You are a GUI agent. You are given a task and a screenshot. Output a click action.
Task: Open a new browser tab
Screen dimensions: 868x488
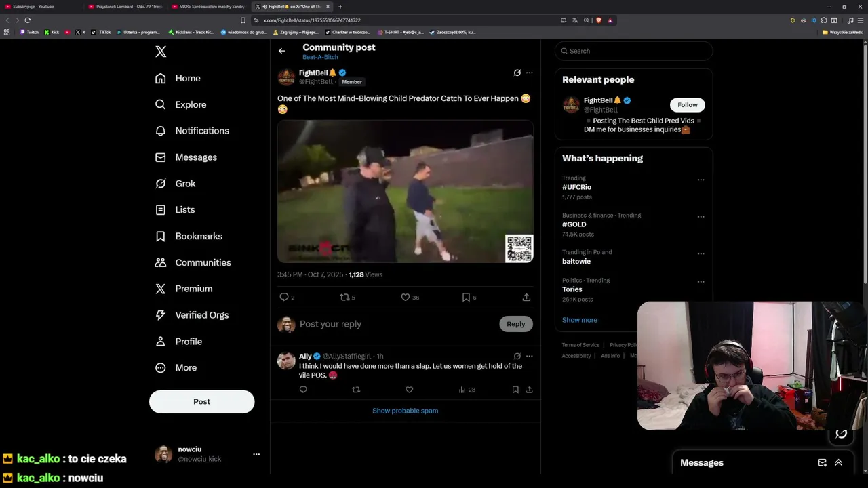[340, 7]
